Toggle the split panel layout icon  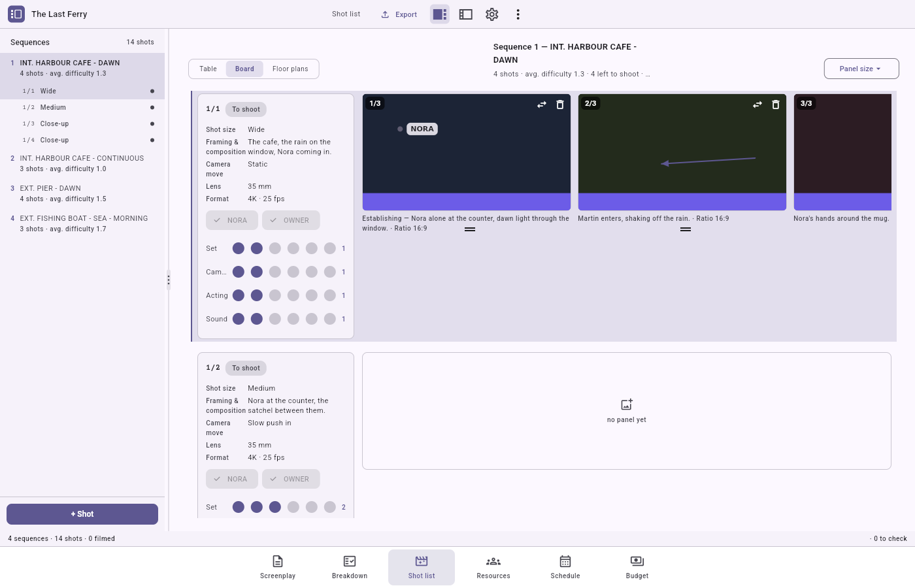tap(440, 14)
